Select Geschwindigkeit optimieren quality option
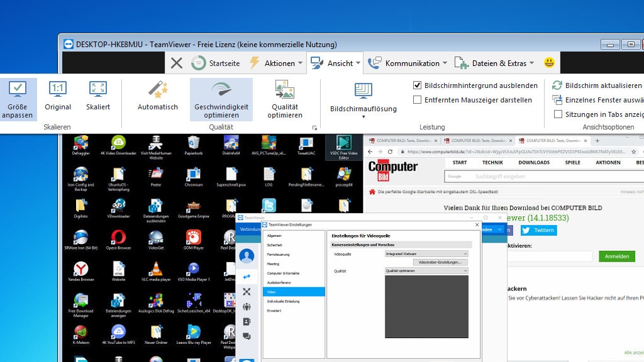644x362 pixels. pyautogui.click(x=221, y=100)
